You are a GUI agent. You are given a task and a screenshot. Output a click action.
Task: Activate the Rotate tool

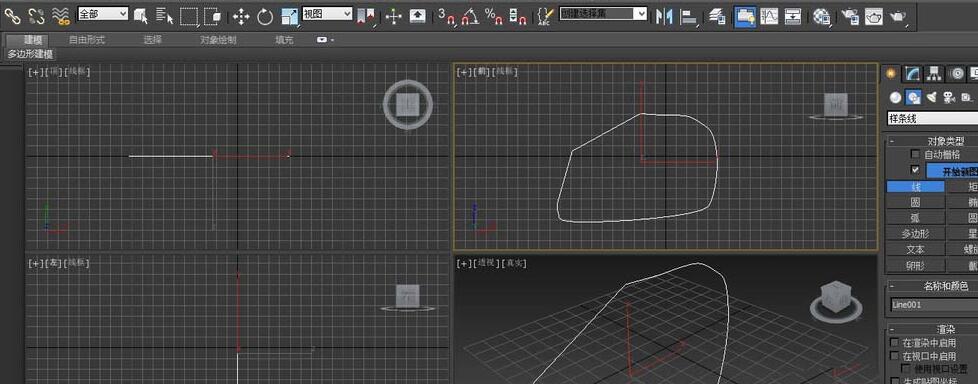click(265, 16)
